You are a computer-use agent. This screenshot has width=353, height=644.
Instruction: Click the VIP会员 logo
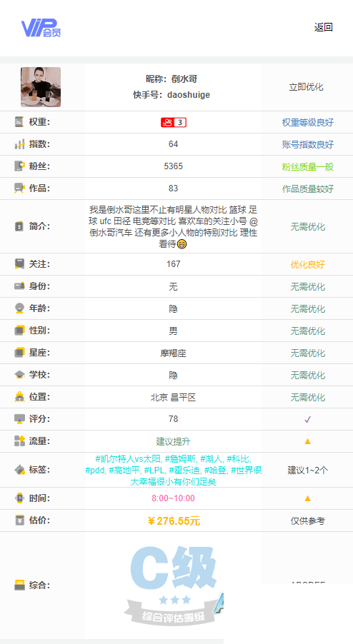pos(41,28)
